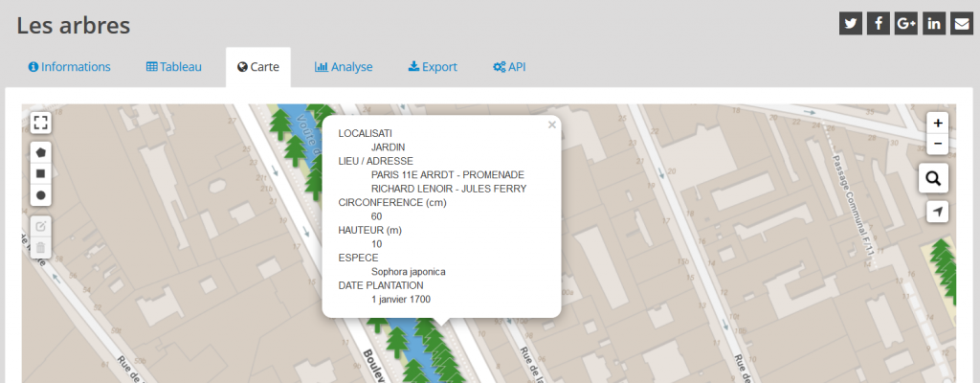The image size is (980, 383).
Task: Click the delete layers trash icon
Action: click(40, 248)
